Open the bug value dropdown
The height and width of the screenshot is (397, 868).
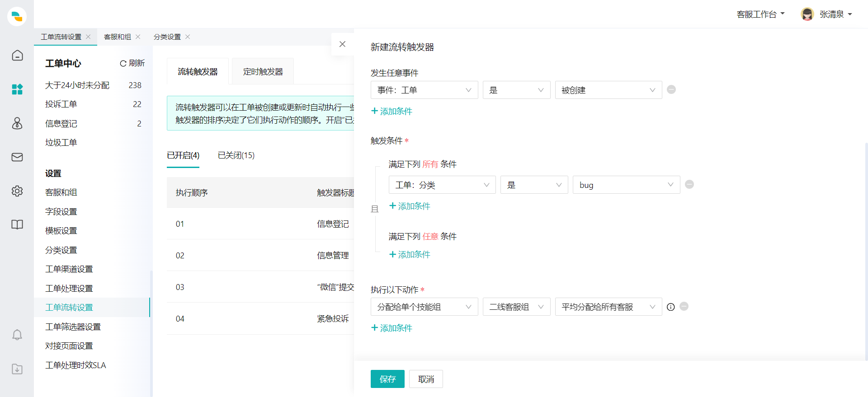coord(627,185)
